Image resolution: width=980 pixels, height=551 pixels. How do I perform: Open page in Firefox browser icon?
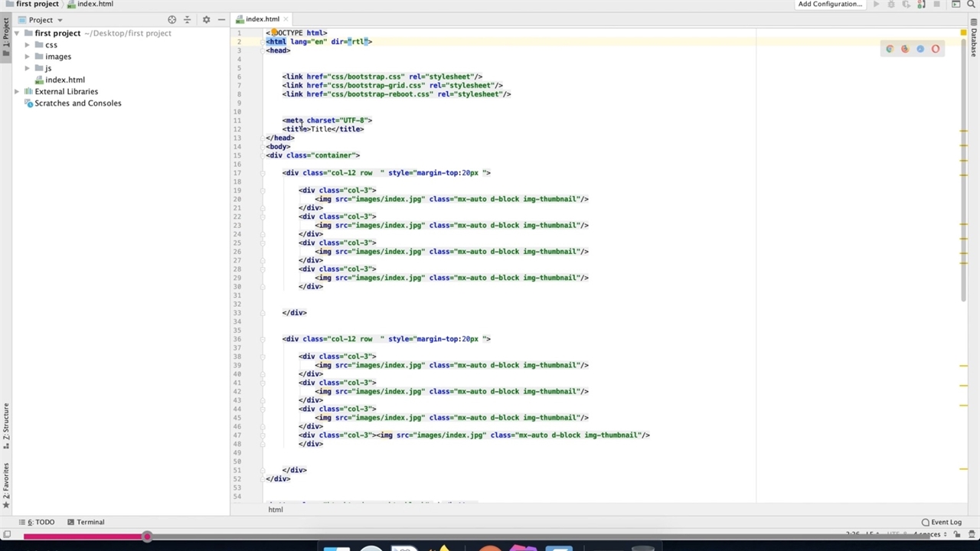(905, 49)
